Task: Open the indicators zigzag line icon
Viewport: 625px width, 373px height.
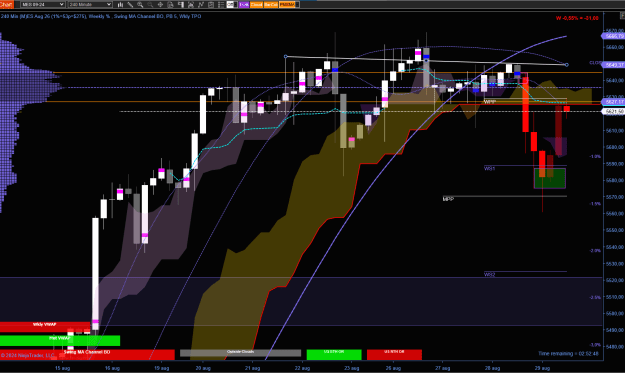Action: [201, 5]
